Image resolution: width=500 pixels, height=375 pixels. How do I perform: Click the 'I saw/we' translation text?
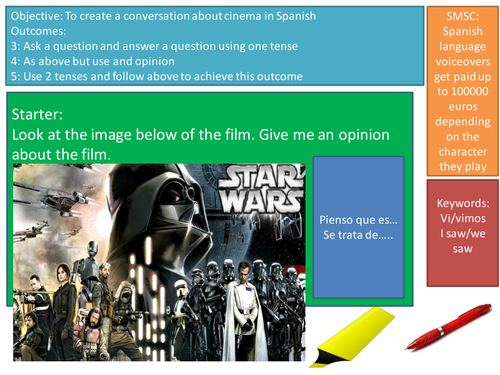pos(463,234)
